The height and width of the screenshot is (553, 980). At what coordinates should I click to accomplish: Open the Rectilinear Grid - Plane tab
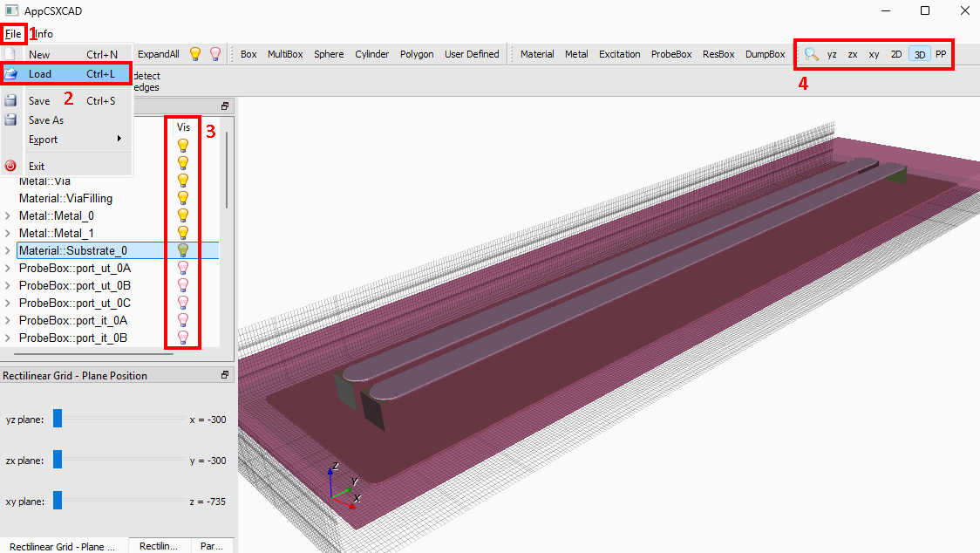[x=63, y=546]
